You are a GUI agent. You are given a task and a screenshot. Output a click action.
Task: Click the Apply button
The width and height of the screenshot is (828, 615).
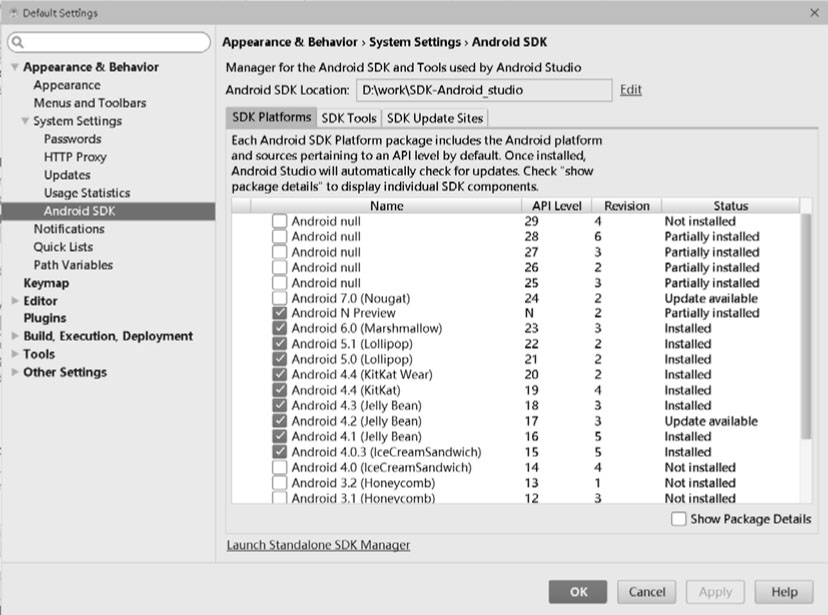click(715, 592)
